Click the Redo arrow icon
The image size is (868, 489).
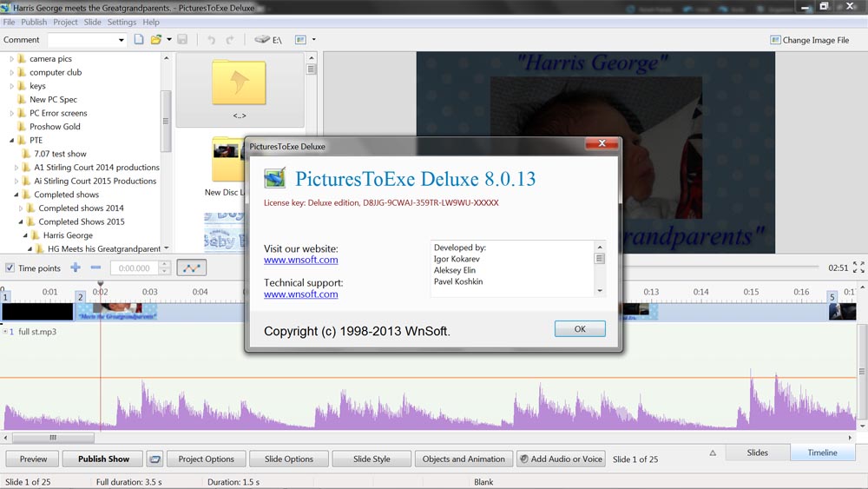[230, 40]
